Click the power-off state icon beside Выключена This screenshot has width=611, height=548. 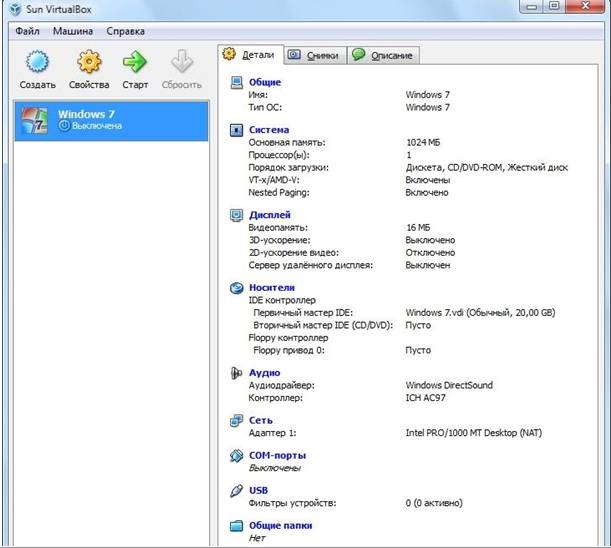point(64,126)
